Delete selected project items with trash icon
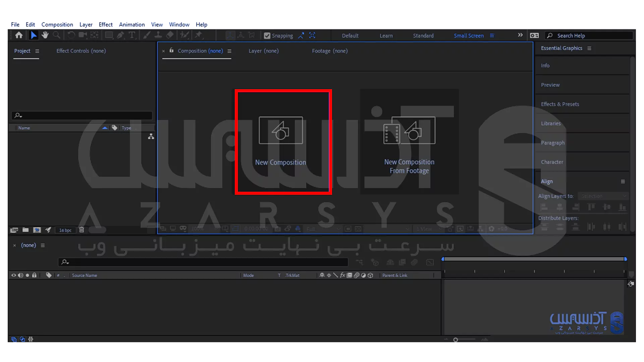The width and height of the screenshot is (644, 362). pyautogui.click(x=82, y=230)
